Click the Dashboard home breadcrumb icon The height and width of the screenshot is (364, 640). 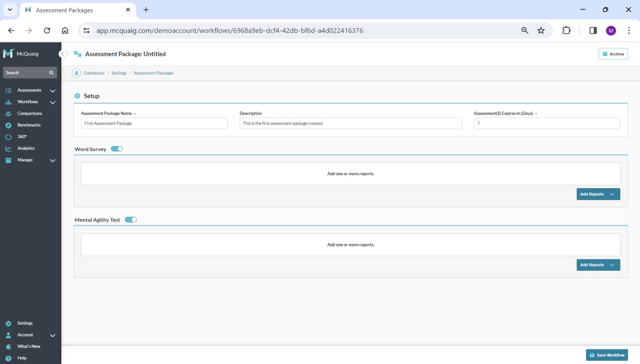77,73
